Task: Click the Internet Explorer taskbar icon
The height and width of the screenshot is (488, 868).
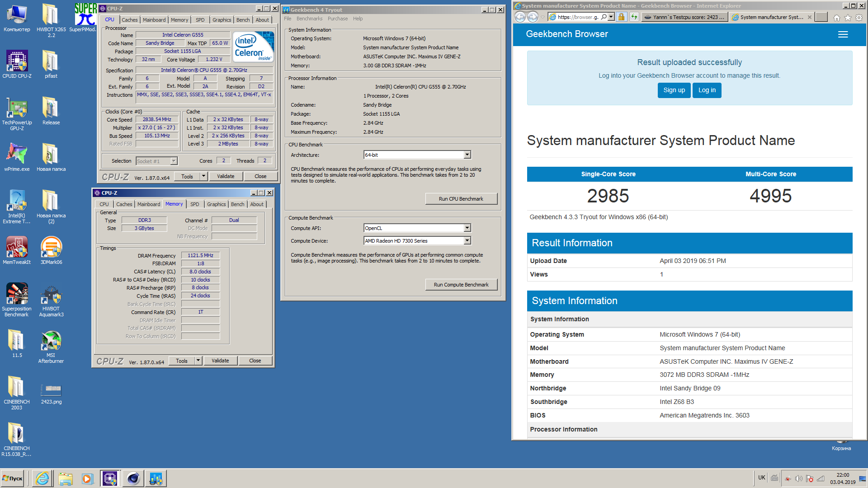Action: [x=42, y=479]
